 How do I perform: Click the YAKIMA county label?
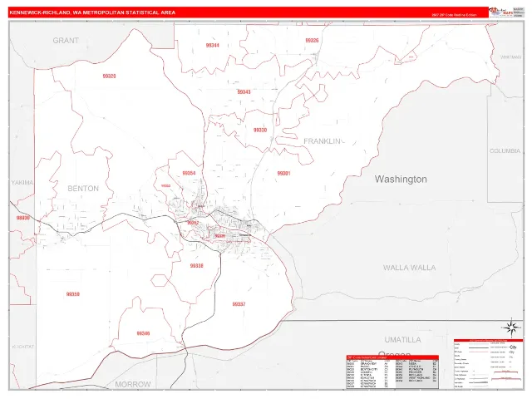[x=22, y=183]
